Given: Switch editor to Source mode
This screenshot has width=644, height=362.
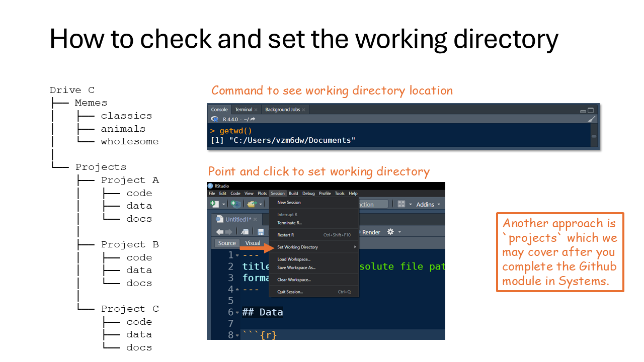Looking at the screenshot, I should click(x=227, y=243).
